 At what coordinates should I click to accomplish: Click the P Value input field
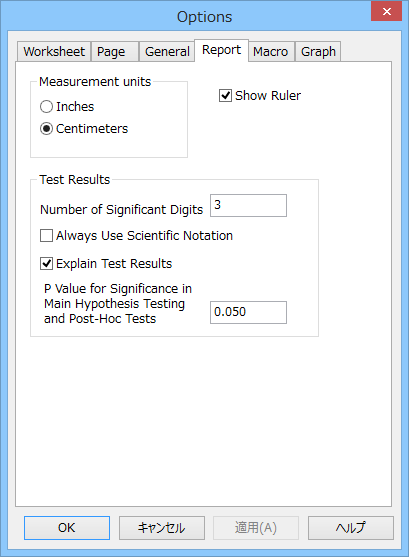(248, 312)
